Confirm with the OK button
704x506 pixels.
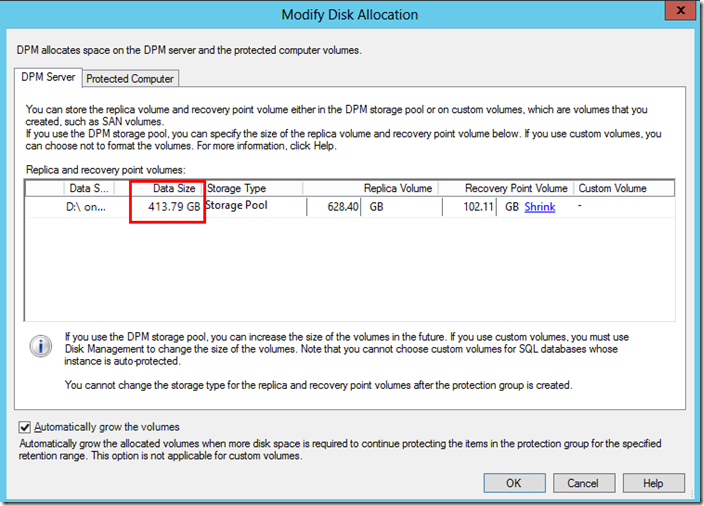pos(515,483)
